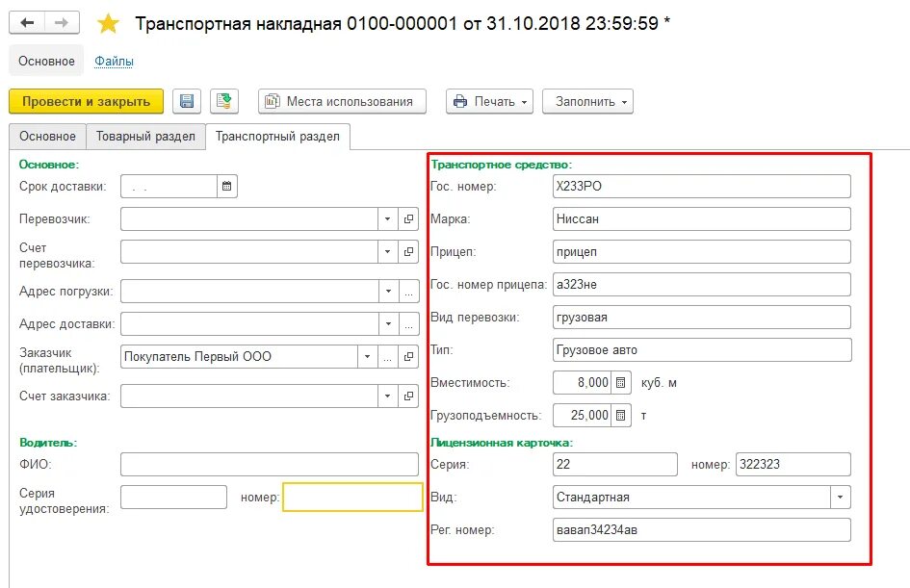The height and width of the screenshot is (588, 910).
Task: Click Грузоподъемность value 25,000
Action: click(x=582, y=415)
